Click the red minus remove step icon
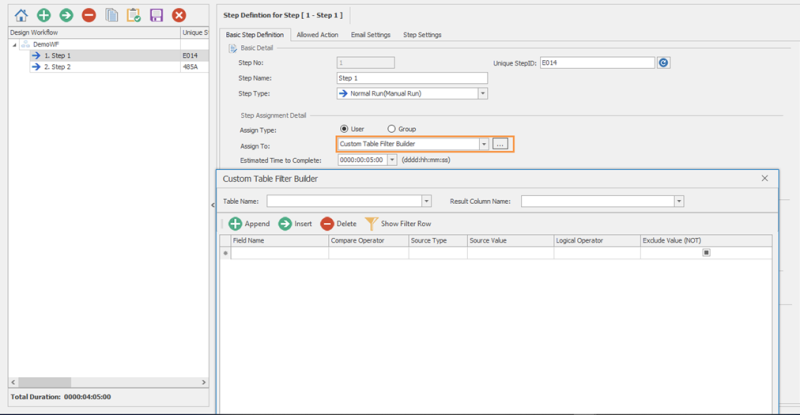The image size is (800, 415). [89, 15]
